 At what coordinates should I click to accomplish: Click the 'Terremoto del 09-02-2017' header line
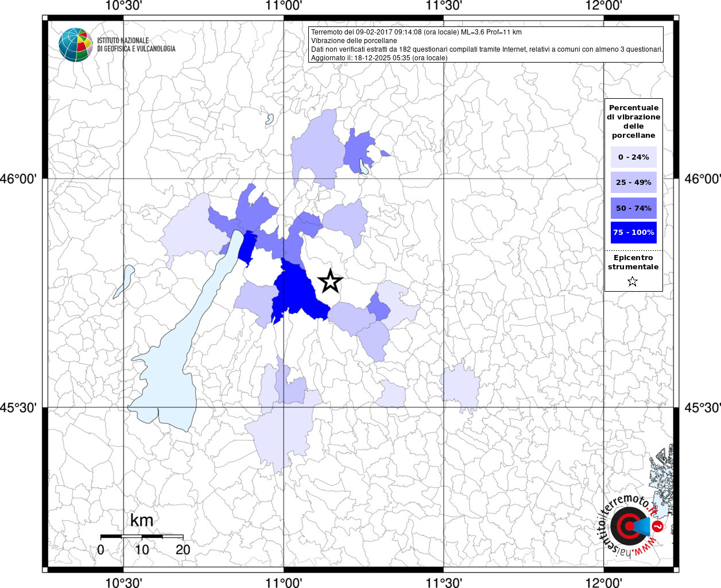[416, 32]
